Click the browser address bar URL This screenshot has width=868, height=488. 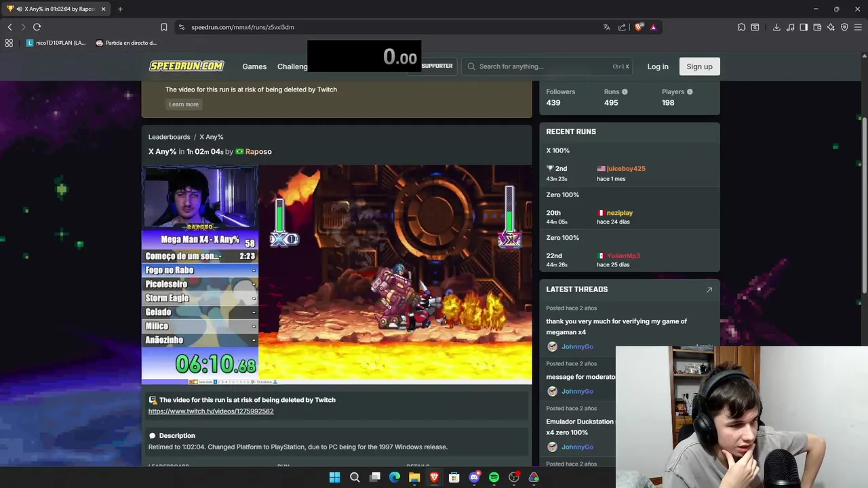tap(243, 27)
